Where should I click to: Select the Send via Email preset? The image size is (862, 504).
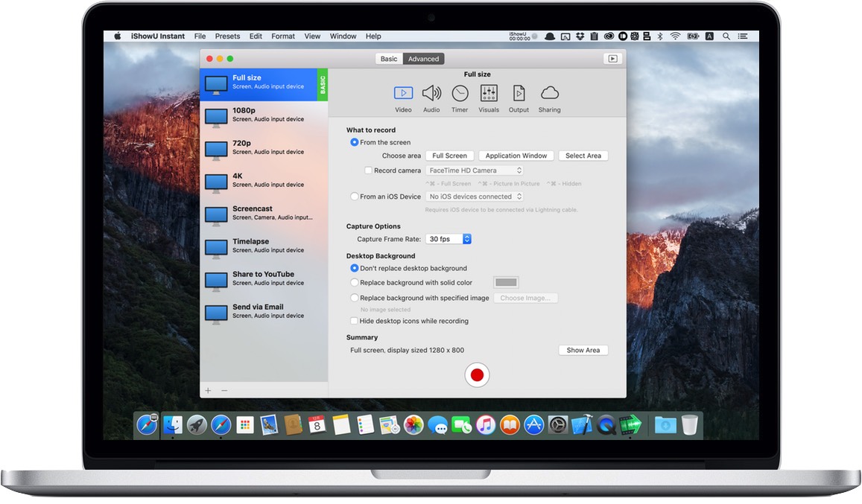click(x=264, y=313)
